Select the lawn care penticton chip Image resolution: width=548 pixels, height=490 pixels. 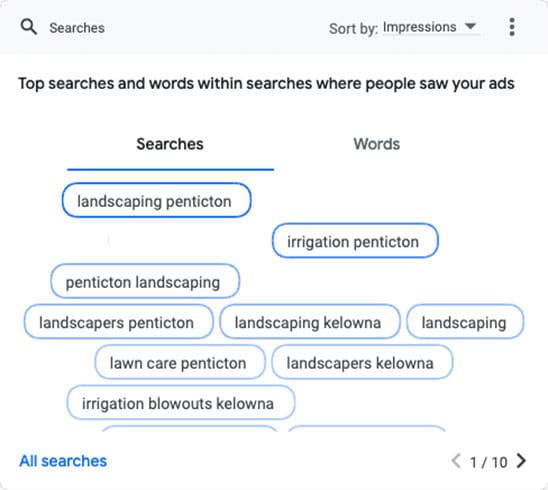(x=180, y=362)
